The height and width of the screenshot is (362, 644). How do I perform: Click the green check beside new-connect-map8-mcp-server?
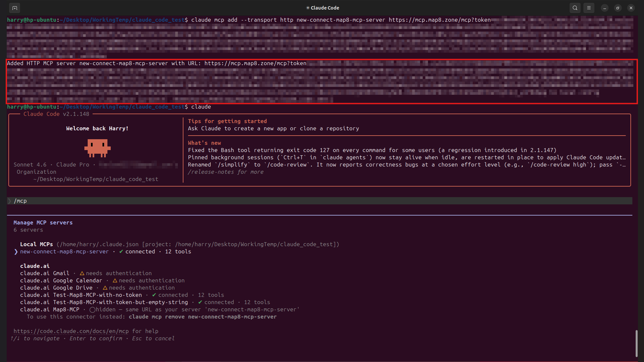tap(121, 252)
